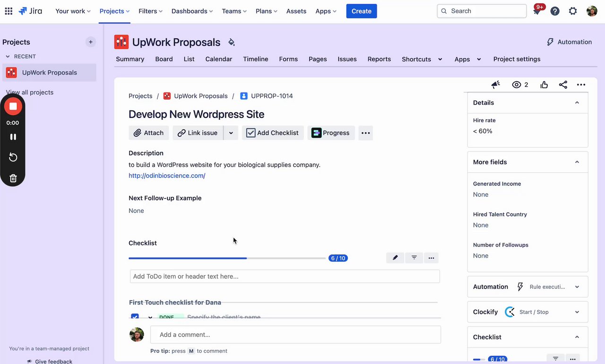The height and width of the screenshot is (364, 605).
Task: Like the issue with thumbs up icon
Action: tap(544, 85)
